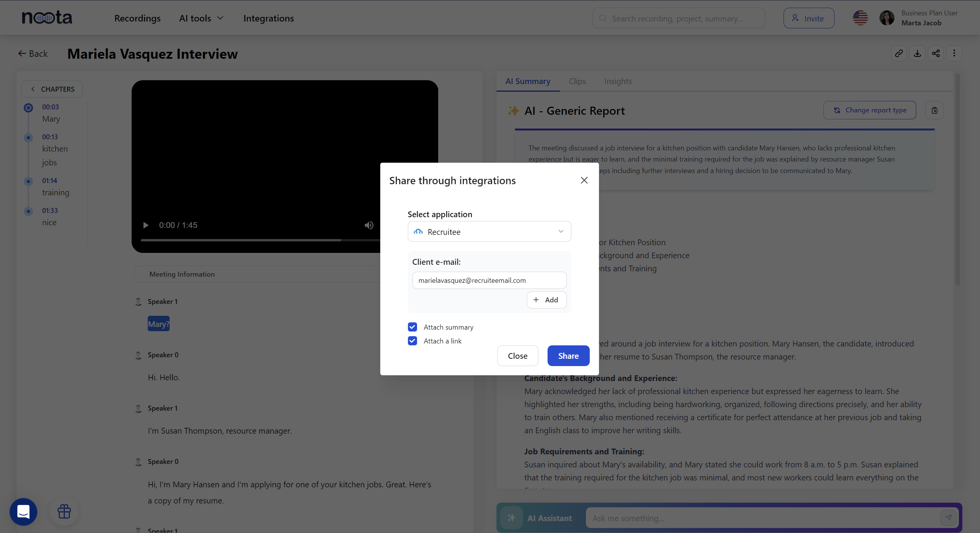Copy the AI report with clipboard icon
980x533 pixels.
[934, 111]
